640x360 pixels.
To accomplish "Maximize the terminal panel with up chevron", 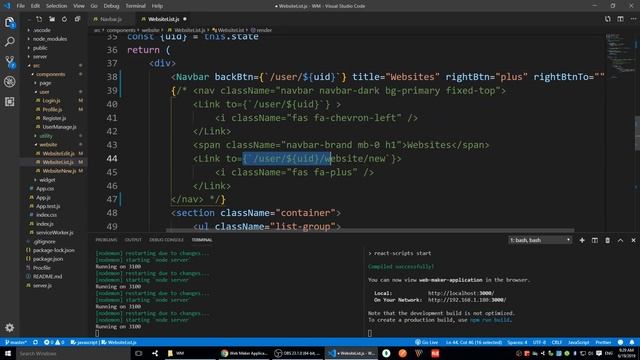I will 620,240.
